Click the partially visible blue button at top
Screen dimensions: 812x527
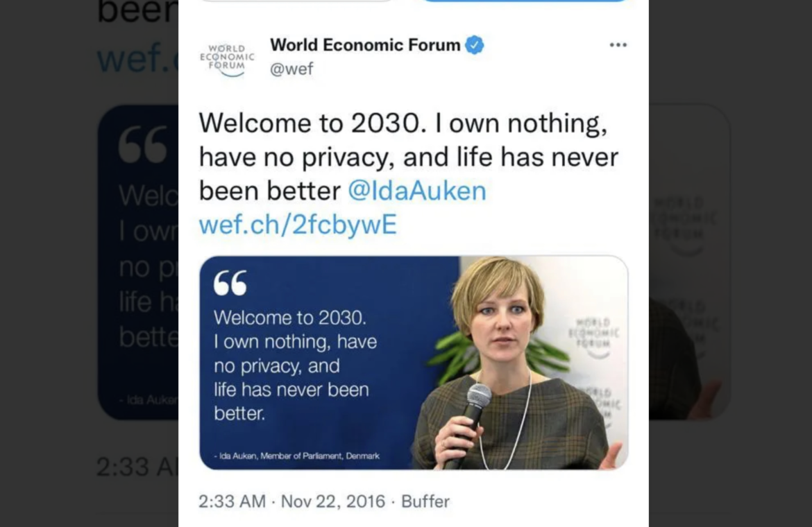pyautogui.click(x=525, y=1)
